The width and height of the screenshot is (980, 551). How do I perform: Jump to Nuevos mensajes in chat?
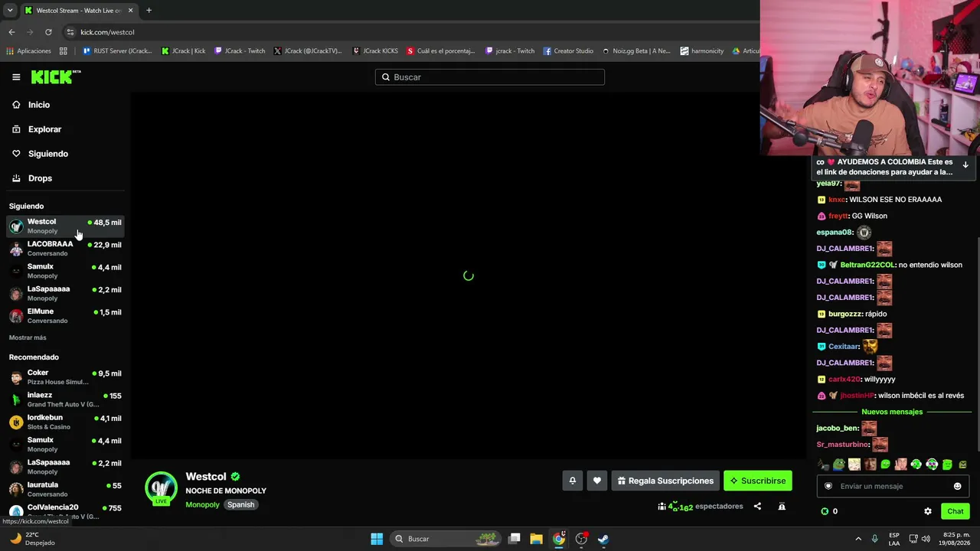pos(892,412)
